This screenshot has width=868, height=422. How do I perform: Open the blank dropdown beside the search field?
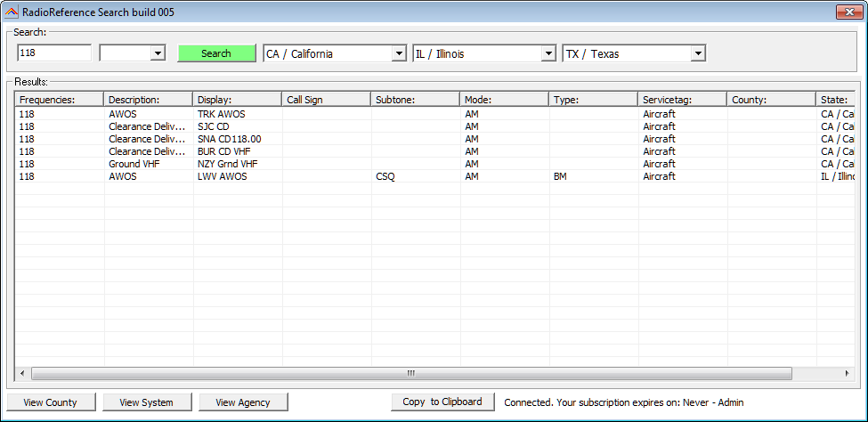tap(158, 53)
